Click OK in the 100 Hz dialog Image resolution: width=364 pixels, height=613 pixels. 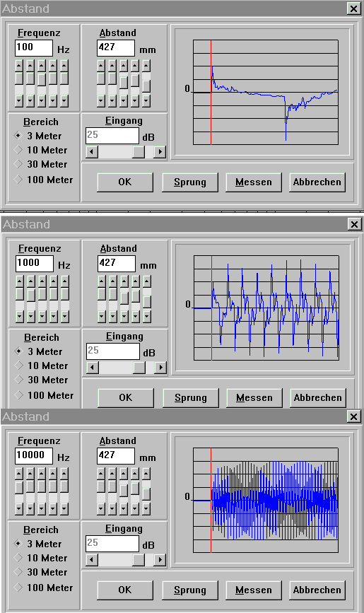[x=125, y=182]
